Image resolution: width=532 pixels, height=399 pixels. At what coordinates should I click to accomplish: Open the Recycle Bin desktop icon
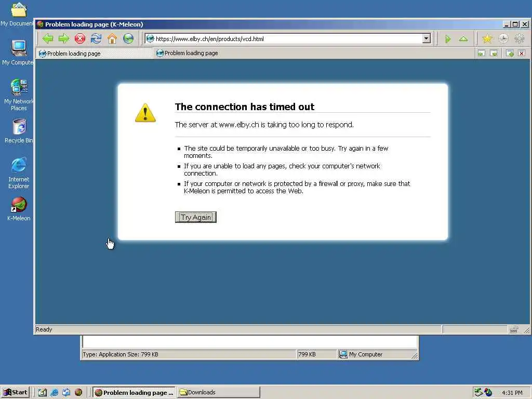coord(19,131)
